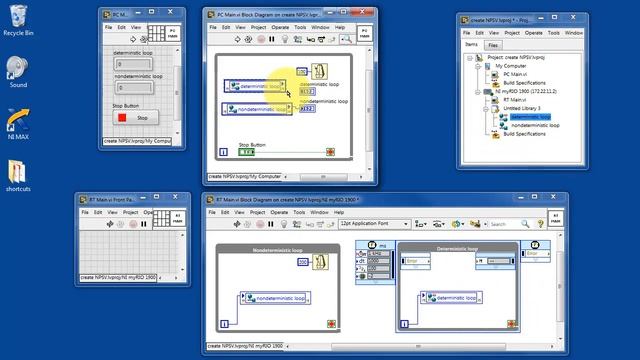Open the shortcuts folder on desktop
Image resolution: width=640 pixels, height=360 pixels.
(18, 176)
